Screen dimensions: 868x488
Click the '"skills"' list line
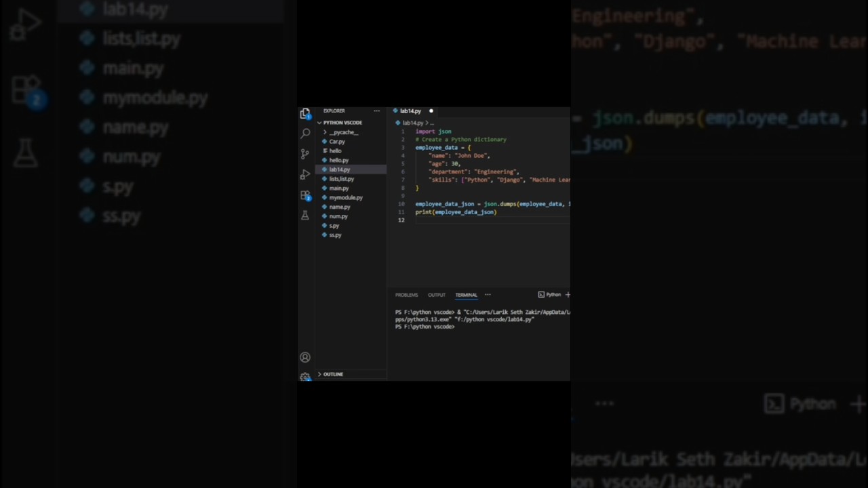[499, 180]
